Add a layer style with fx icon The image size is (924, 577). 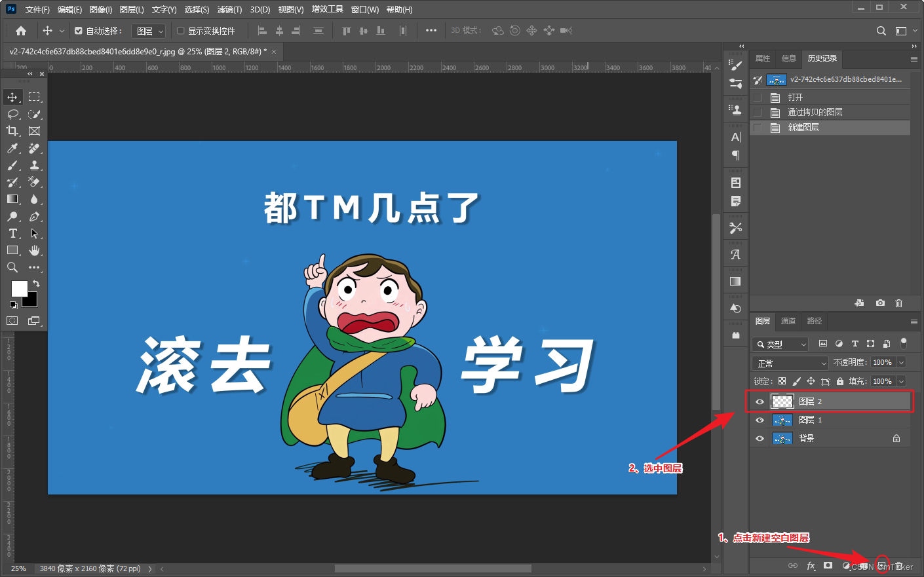811,566
